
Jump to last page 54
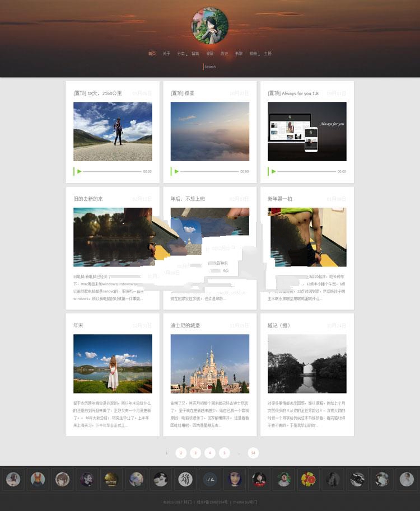click(253, 453)
